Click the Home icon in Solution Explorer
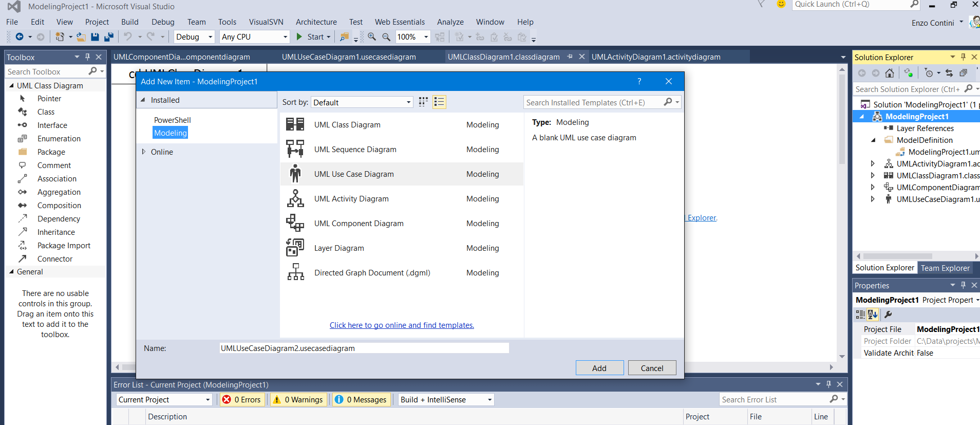 [x=890, y=73]
